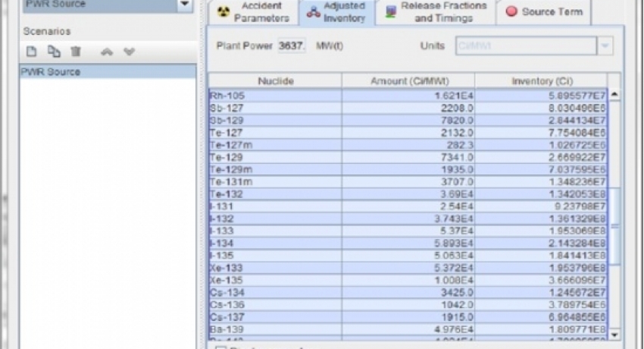Image resolution: width=644 pixels, height=349 pixels.
Task: Select the Sb-127 nuclide row
Action: click(x=408, y=108)
